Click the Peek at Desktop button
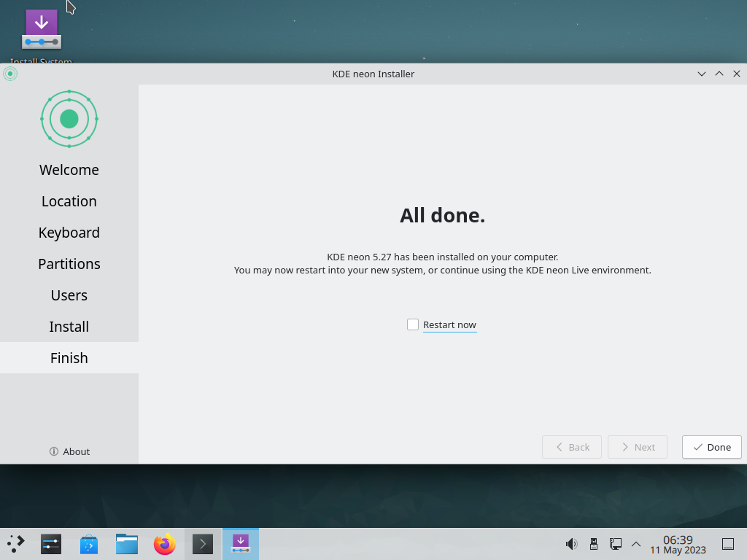 (x=728, y=544)
